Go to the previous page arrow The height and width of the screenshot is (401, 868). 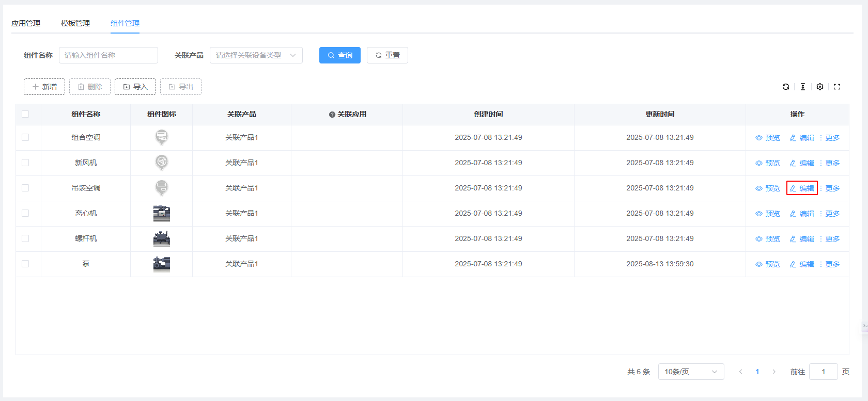[x=741, y=372]
